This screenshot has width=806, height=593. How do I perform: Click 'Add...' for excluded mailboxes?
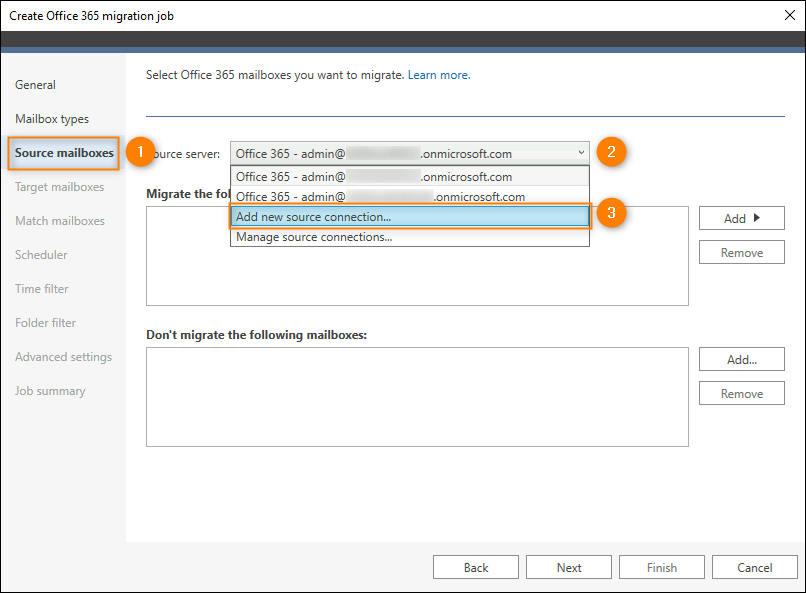tap(741, 359)
